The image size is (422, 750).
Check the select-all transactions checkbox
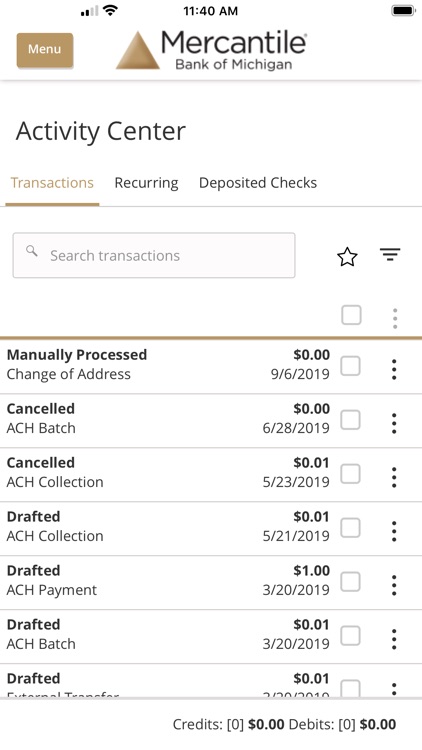351,315
